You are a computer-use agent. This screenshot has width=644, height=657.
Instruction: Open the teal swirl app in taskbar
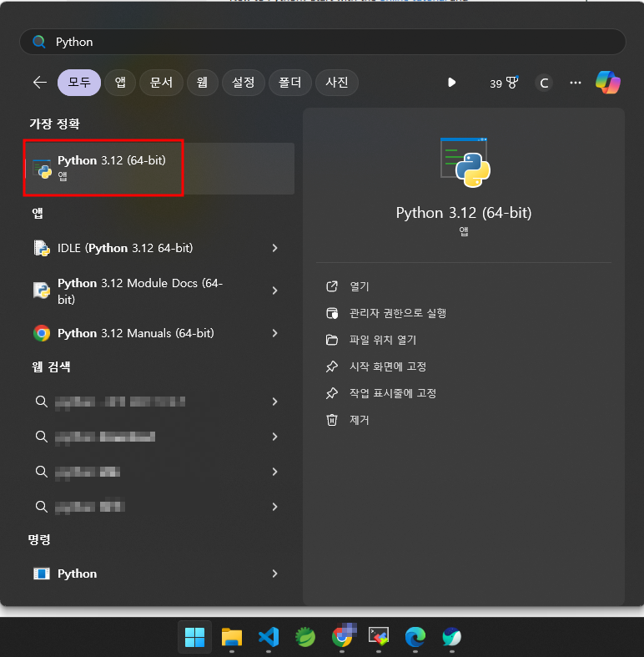click(x=452, y=637)
